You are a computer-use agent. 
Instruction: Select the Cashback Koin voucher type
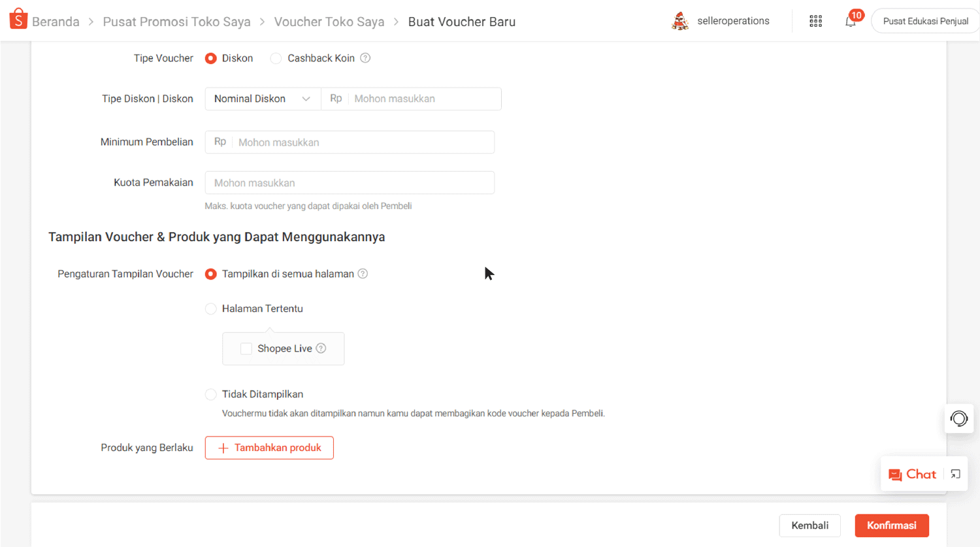pyautogui.click(x=276, y=59)
